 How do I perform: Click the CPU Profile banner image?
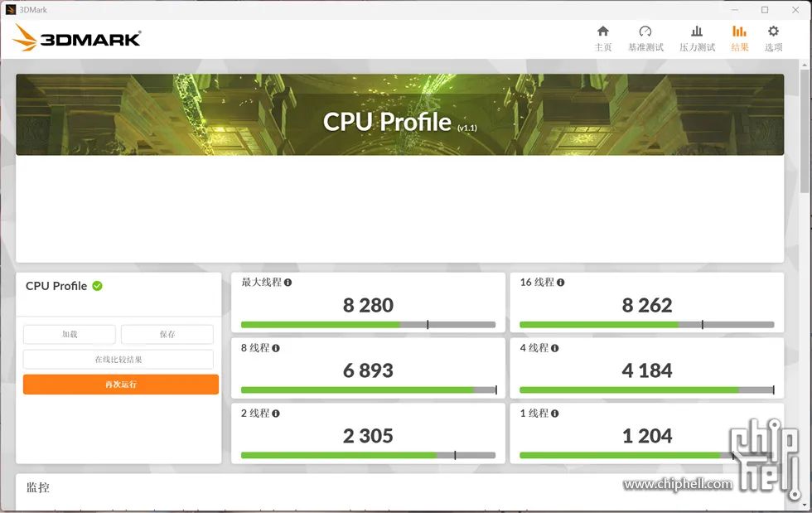[x=399, y=114]
